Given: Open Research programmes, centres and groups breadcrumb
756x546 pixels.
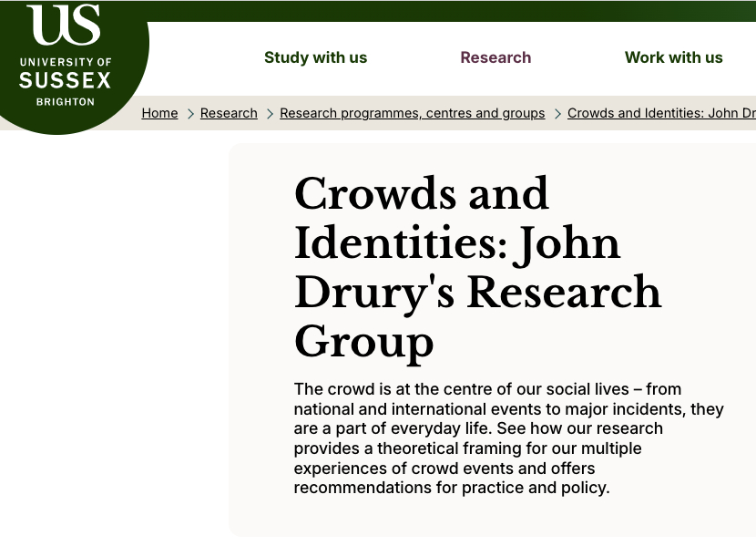Looking at the screenshot, I should [x=412, y=113].
